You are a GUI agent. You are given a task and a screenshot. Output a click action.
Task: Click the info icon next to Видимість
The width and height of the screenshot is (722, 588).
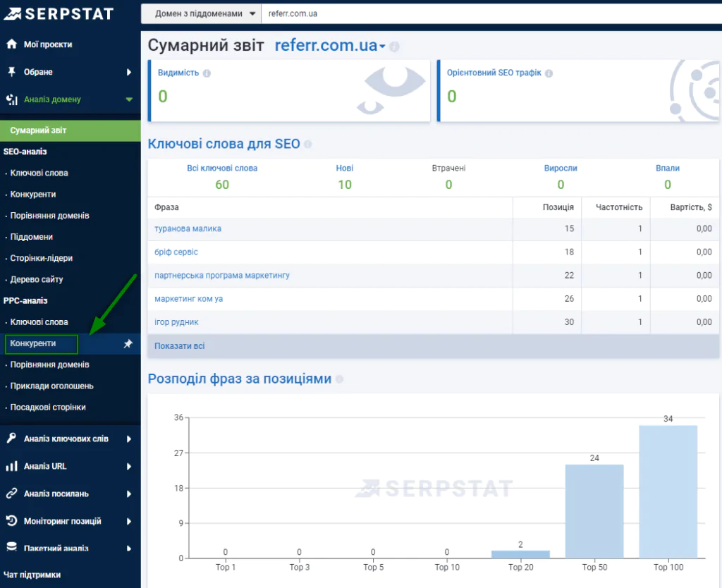[207, 73]
